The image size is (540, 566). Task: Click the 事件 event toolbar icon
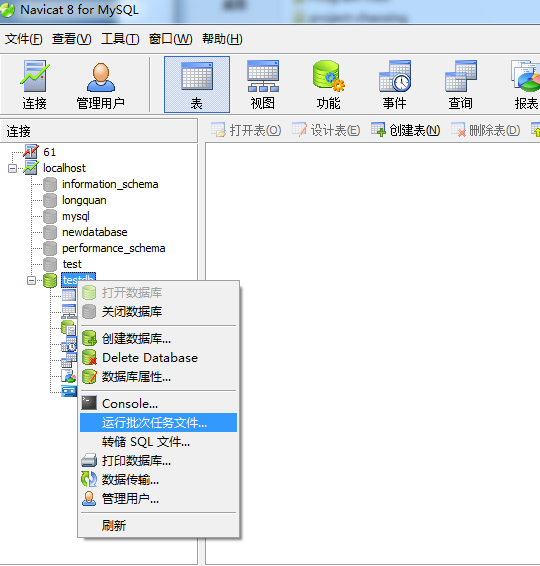point(395,85)
